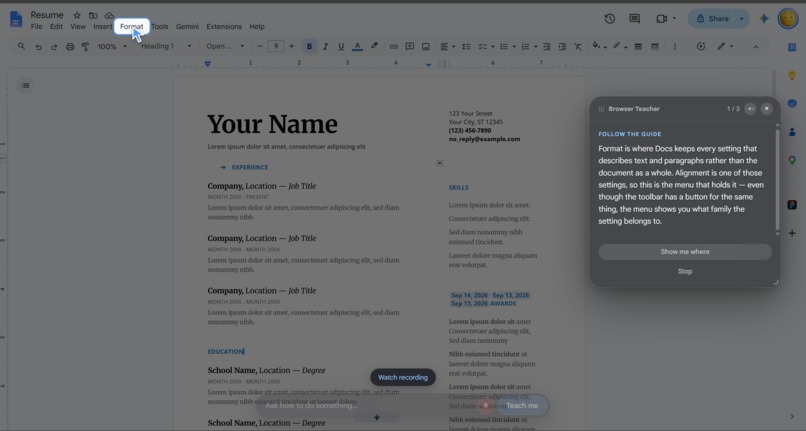Image resolution: width=806 pixels, height=431 pixels.
Task: Open the toolbar three-dot more menu
Action: point(675,47)
